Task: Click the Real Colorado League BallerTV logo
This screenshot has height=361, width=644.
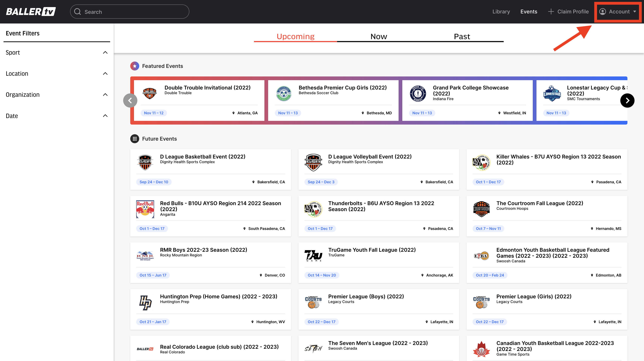Action: (x=145, y=349)
